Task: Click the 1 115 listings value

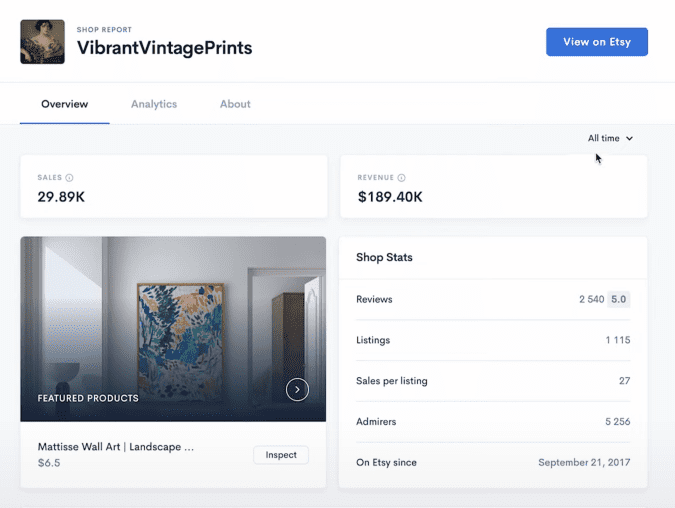Action: (618, 340)
